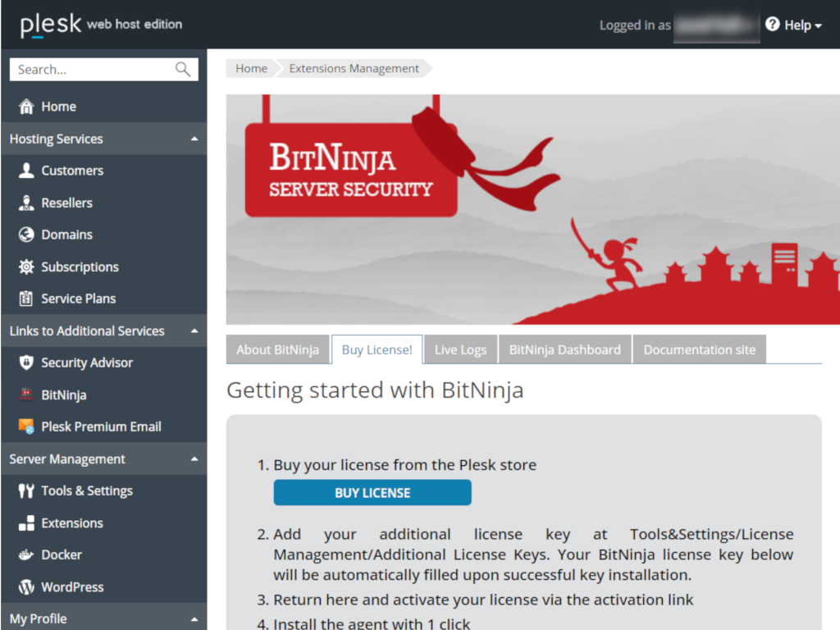Open Extensions Management breadcrumb link
The width and height of the screenshot is (840, 630).
pyautogui.click(x=354, y=69)
